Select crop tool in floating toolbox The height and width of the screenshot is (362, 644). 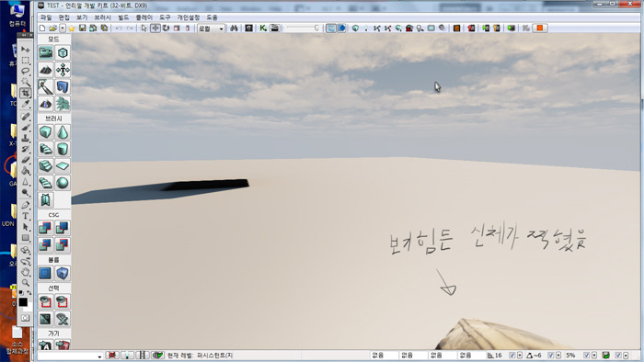26,93
